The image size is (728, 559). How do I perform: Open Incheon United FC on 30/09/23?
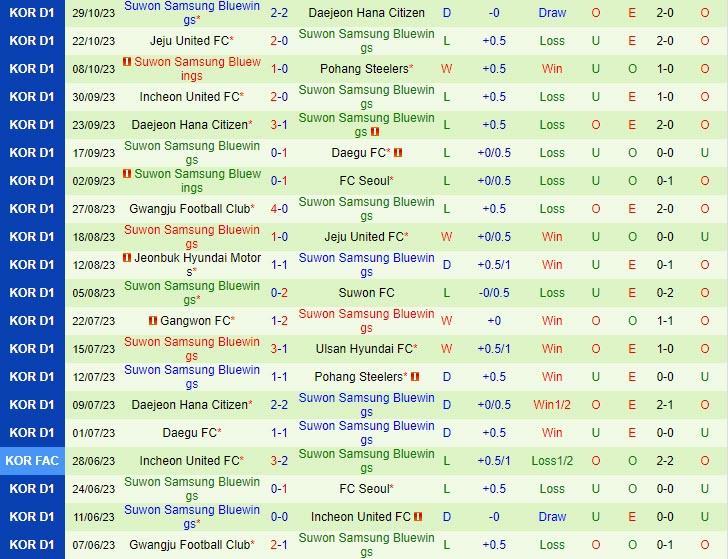(x=192, y=97)
